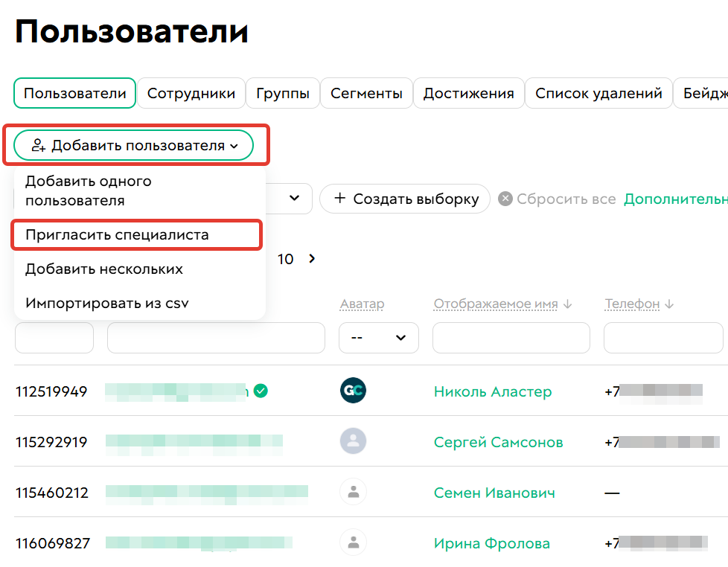728x567 pixels.
Task: Click the avatar placeholder icon for Ирина Фролова
Action: [353, 542]
